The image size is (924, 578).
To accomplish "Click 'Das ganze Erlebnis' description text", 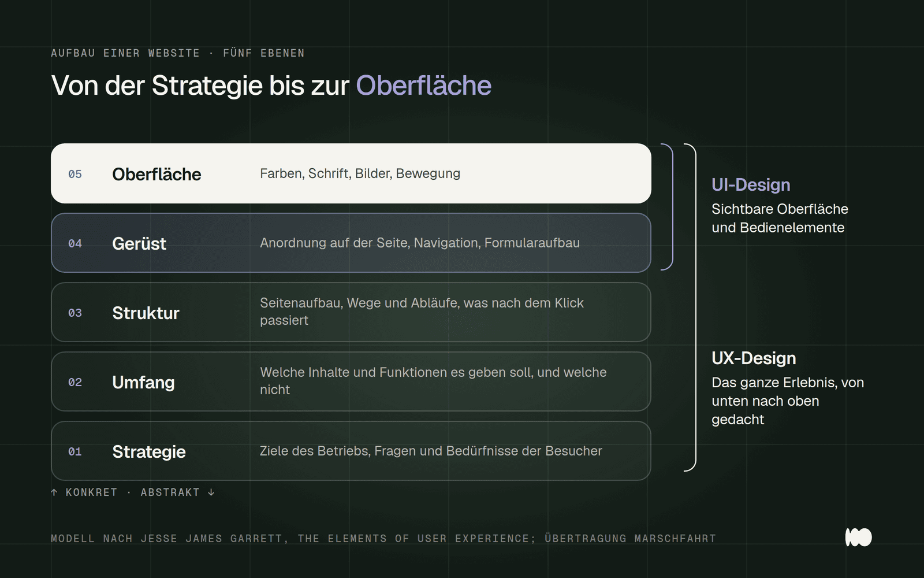I will (788, 401).
